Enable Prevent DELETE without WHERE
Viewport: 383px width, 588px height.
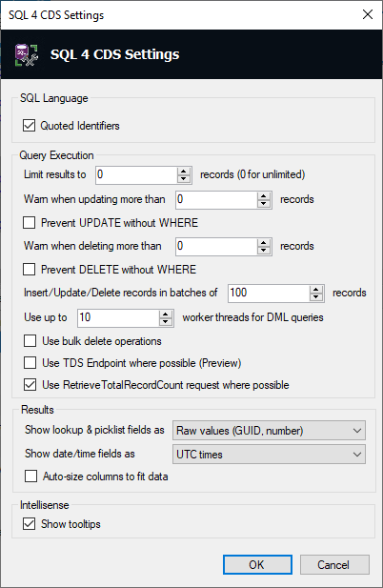point(30,270)
